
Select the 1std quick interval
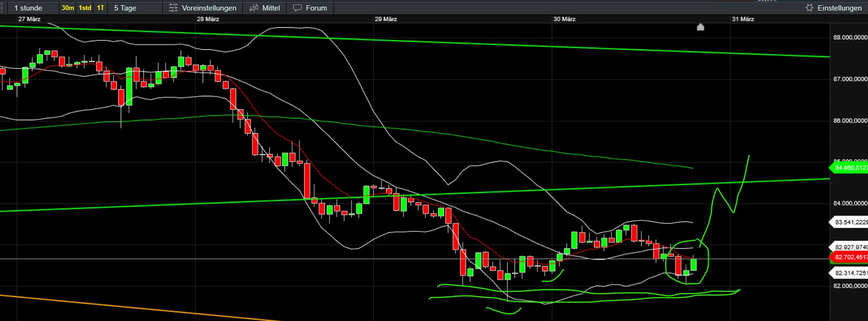(x=85, y=8)
